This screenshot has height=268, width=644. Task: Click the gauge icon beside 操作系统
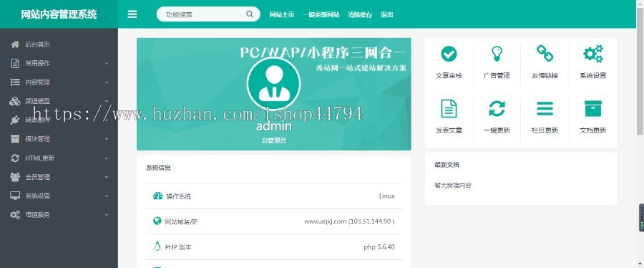[157, 196]
